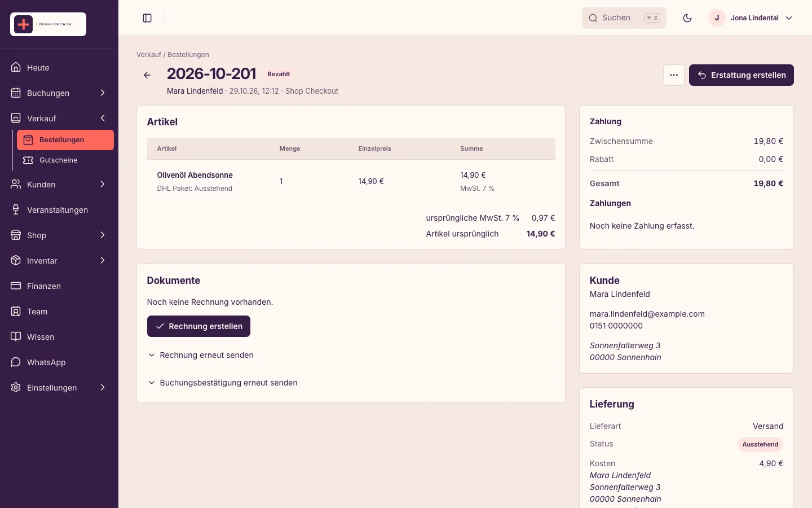Click the Wissen book icon

click(16, 336)
